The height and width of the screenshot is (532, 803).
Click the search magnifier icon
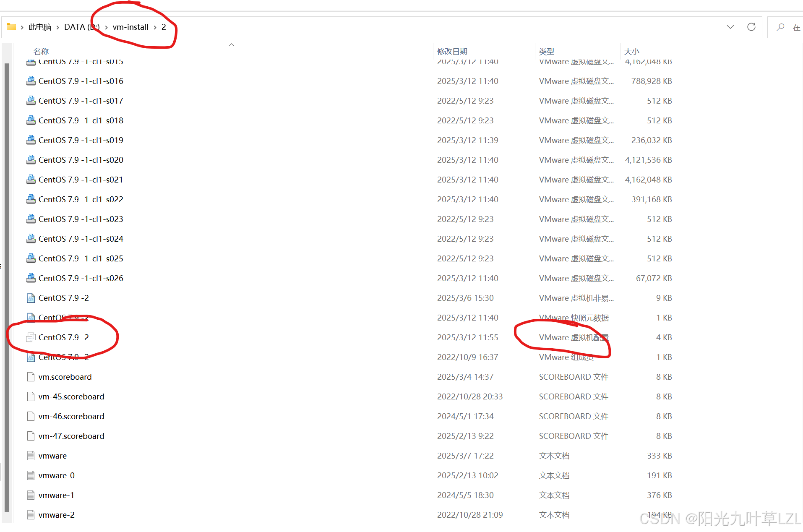pyautogui.click(x=780, y=27)
